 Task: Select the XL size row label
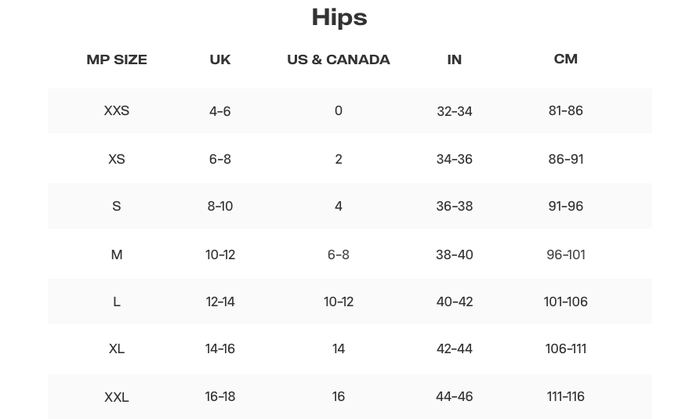pyautogui.click(x=116, y=349)
